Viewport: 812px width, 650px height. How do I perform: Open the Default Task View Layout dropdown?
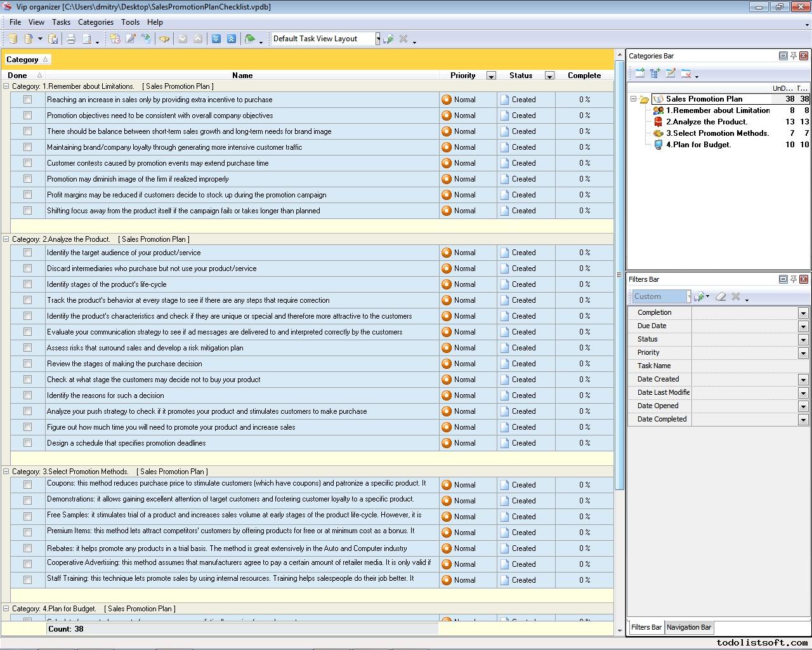[x=377, y=39]
